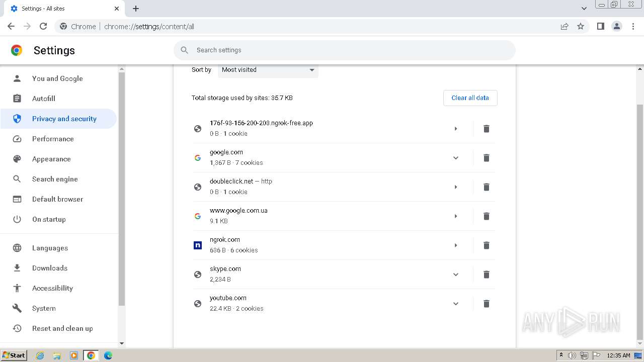Image resolution: width=644 pixels, height=362 pixels.
Task: Open Search engine settings
Action: (x=58, y=179)
